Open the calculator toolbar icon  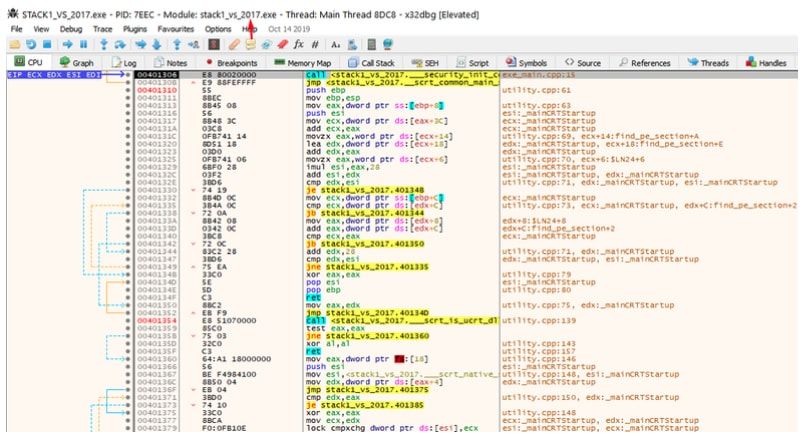pyautogui.click(x=372, y=45)
